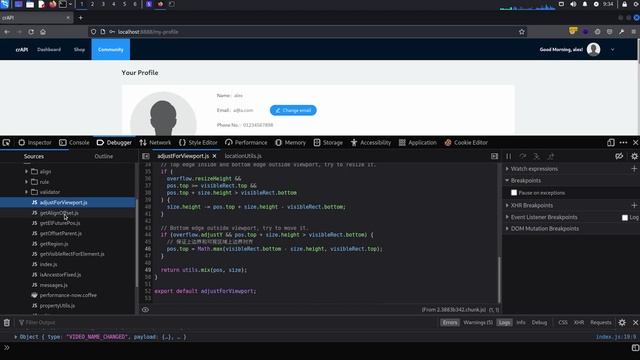Switch to the Storage devtools tab
640x360 pixels.
(x=328, y=142)
